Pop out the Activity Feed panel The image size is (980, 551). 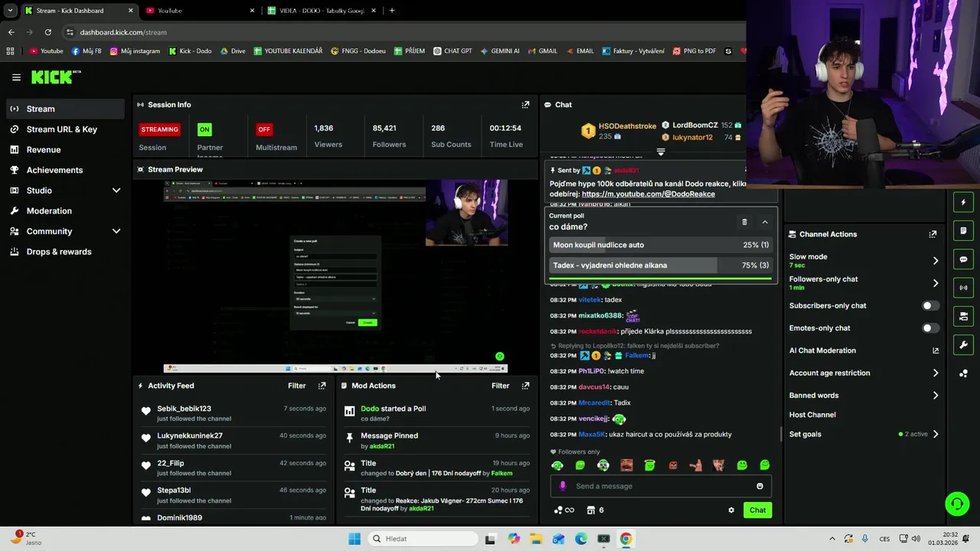[322, 386]
